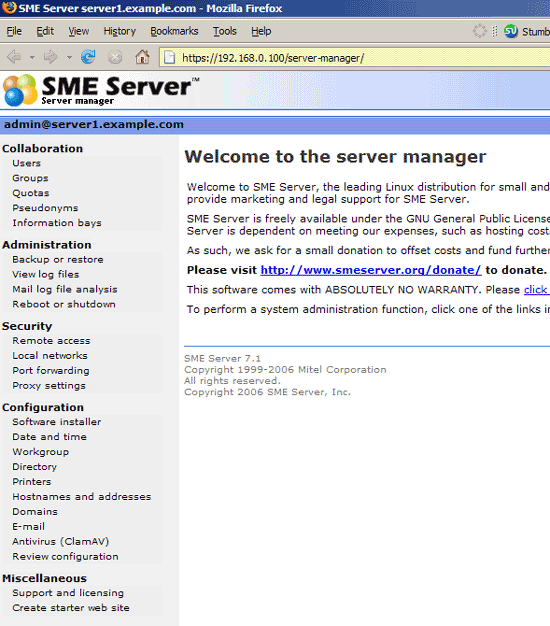Image resolution: width=550 pixels, height=626 pixels.
Task: Click the page icon in the address bar
Action: click(x=170, y=57)
